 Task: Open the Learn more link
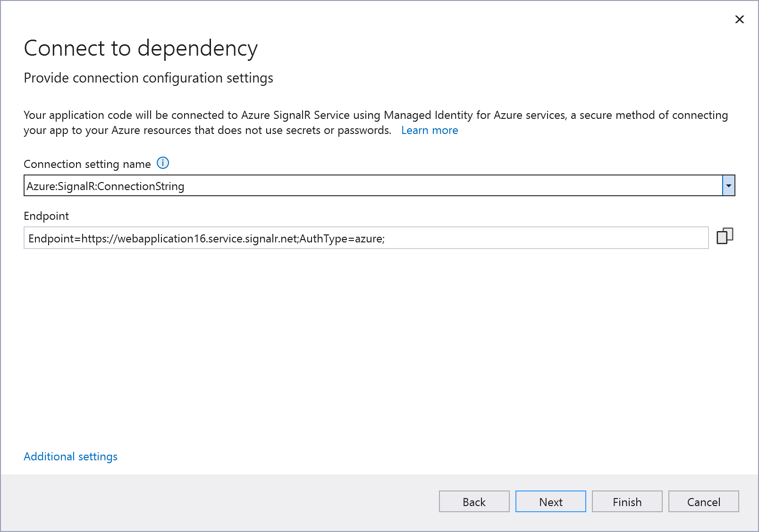pyautogui.click(x=430, y=130)
